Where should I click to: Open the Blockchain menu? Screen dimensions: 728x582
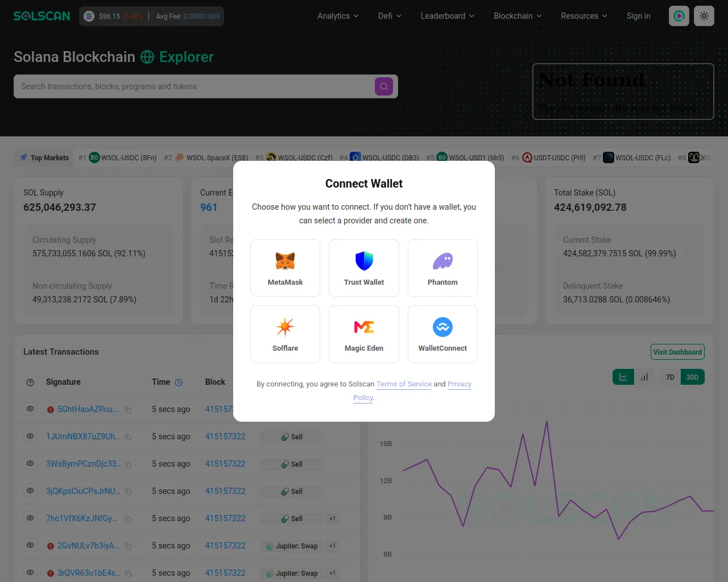[518, 16]
